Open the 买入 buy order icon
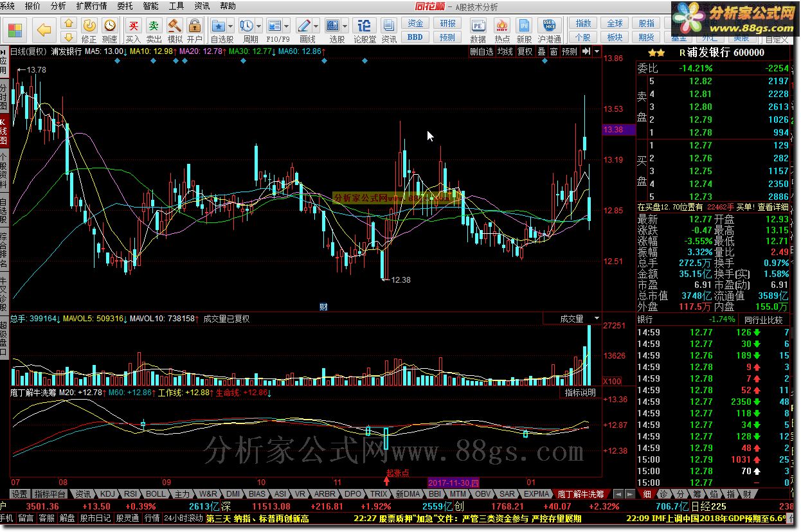Viewport: 801px width, 532px height. (x=133, y=30)
